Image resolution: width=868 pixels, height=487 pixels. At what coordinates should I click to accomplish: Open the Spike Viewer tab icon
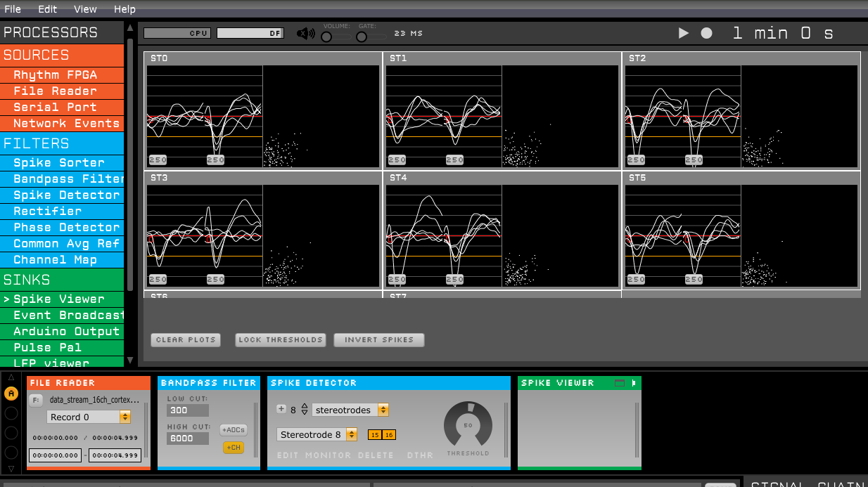634,383
